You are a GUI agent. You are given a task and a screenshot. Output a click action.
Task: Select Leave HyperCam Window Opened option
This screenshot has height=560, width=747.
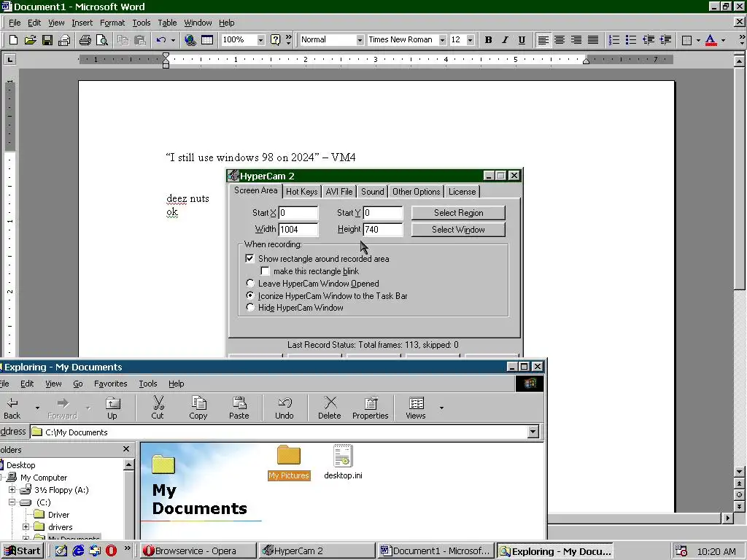coord(250,284)
